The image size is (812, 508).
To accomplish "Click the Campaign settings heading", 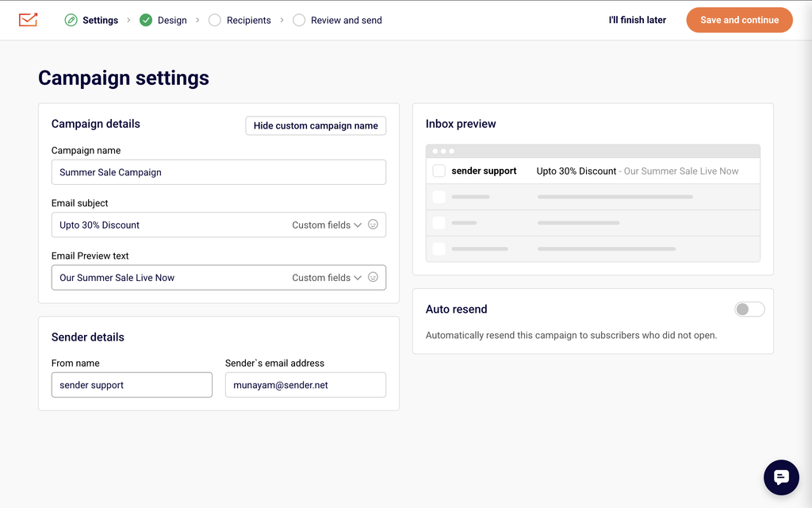I will pos(124,79).
